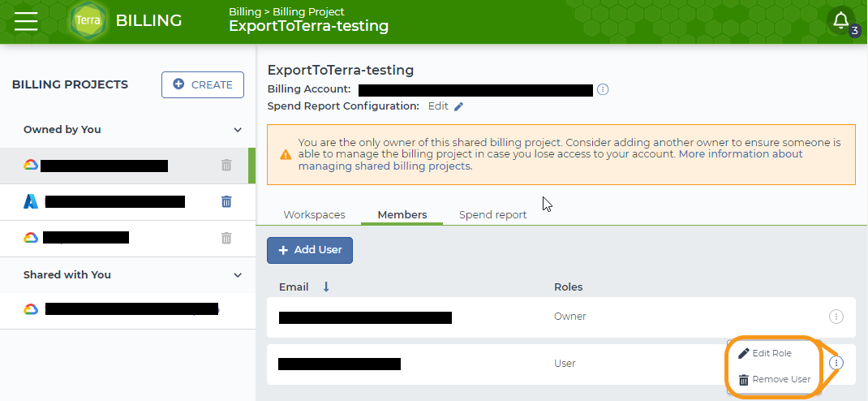The height and width of the screenshot is (401, 868).
Task: Click the User role text
Action: (x=565, y=364)
